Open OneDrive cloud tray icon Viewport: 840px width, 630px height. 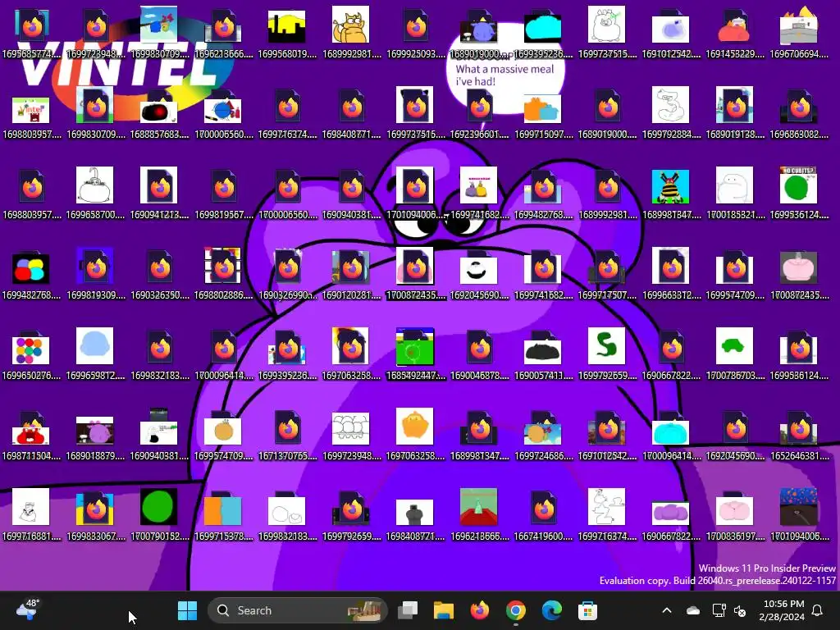coord(692,610)
